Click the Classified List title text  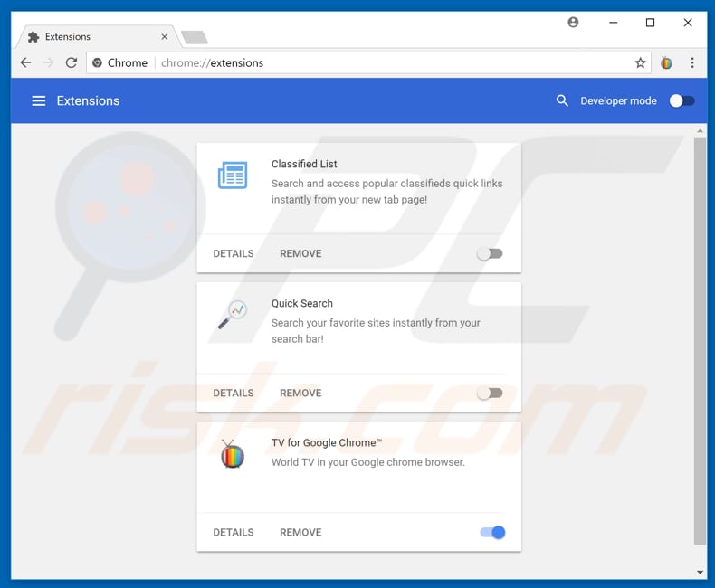(x=304, y=164)
